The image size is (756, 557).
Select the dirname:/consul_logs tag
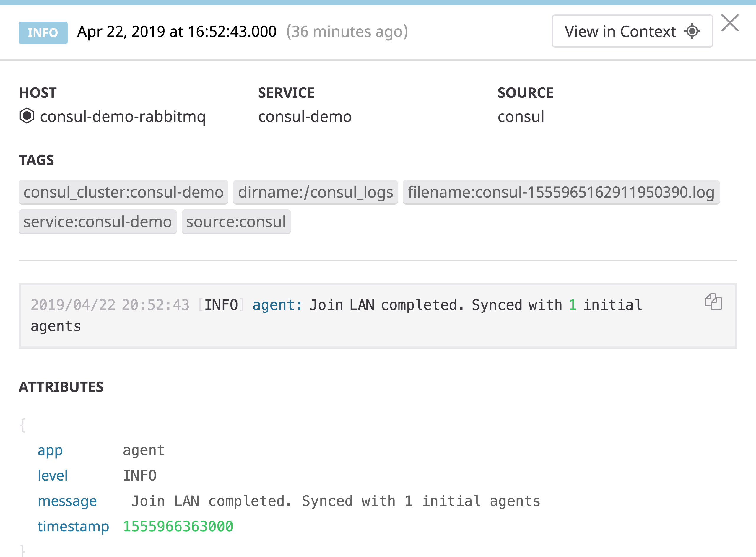pos(315,192)
